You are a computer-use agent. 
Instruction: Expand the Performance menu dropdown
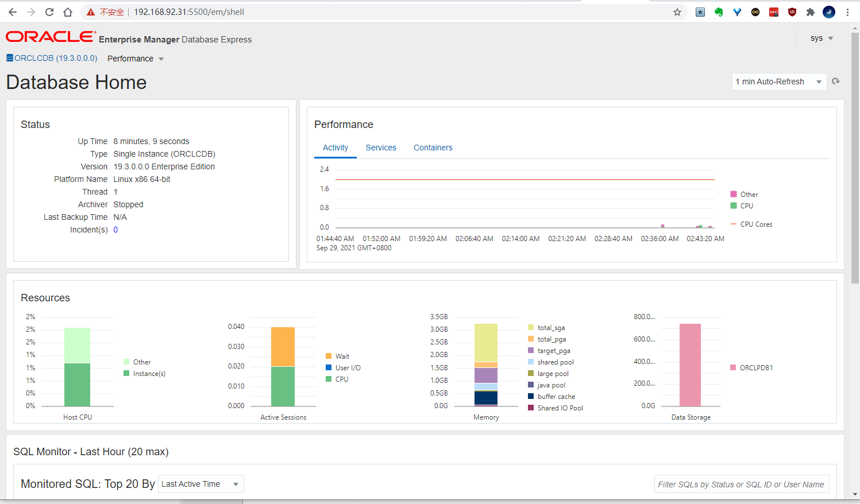[x=136, y=59]
